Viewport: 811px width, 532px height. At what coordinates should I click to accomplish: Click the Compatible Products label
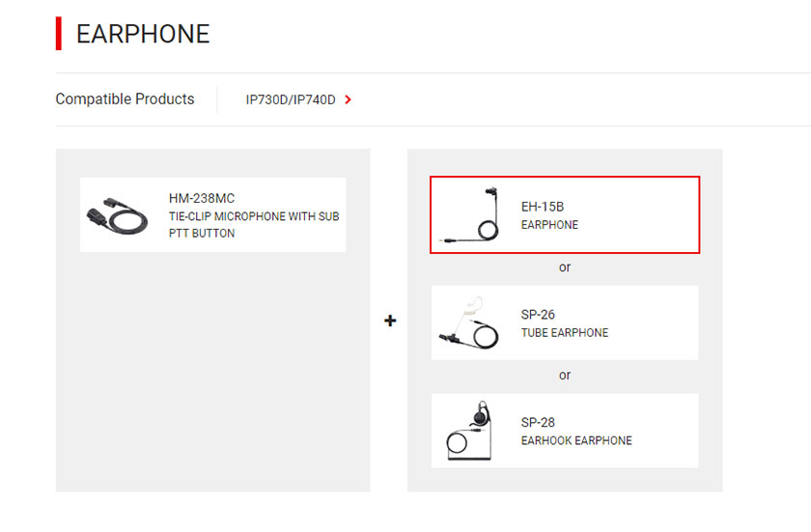coord(125,99)
